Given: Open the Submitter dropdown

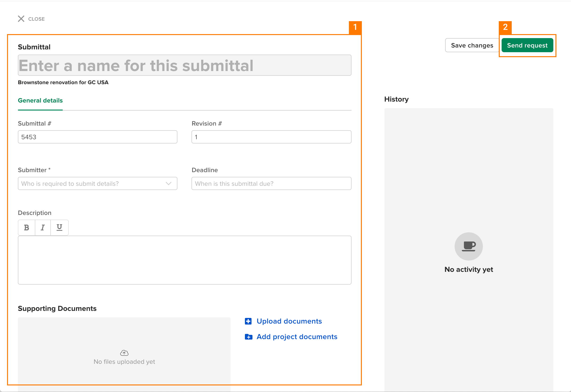Looking at the screenshot, I should [x=98, y=183].
